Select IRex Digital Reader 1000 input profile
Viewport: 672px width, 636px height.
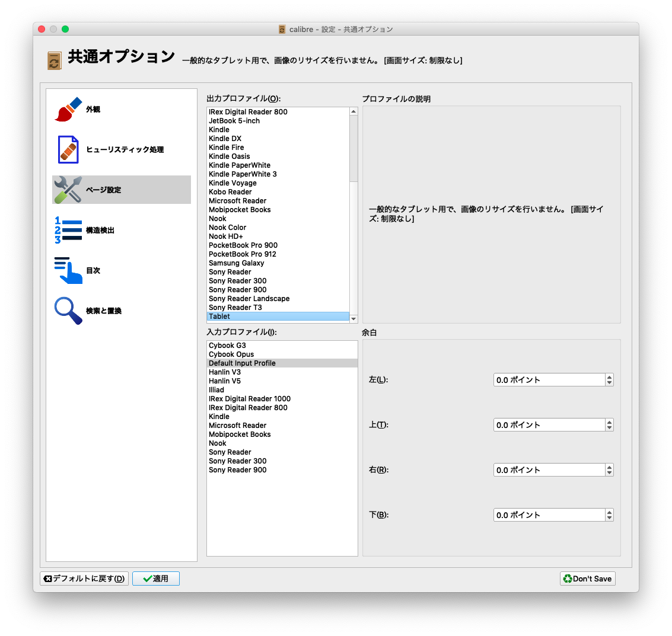coord(282,399)
